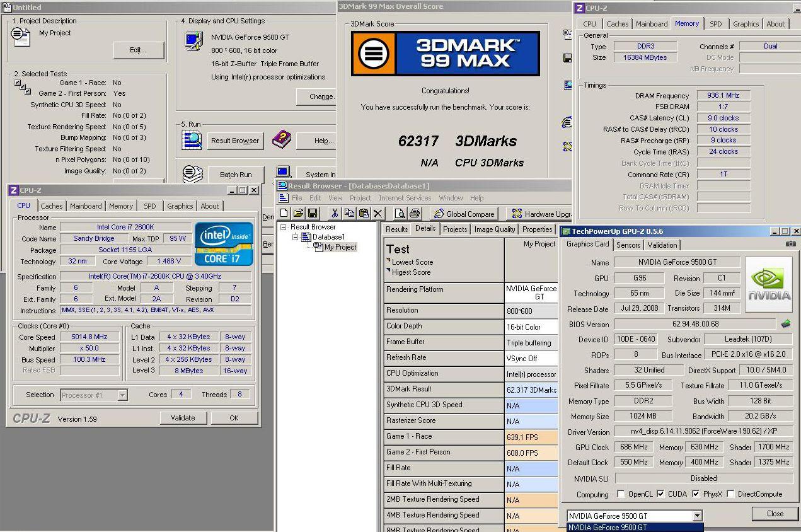The height and width of the screenshot is (532, 801).
Task: Toggle the PhysX checkbox in GPU-Z
Action: tap(696, 494)
